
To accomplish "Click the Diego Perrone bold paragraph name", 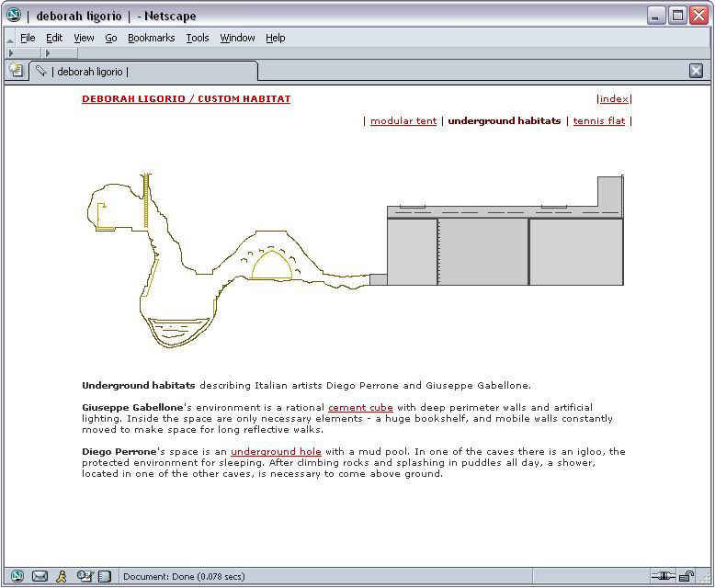I will 119,452.
